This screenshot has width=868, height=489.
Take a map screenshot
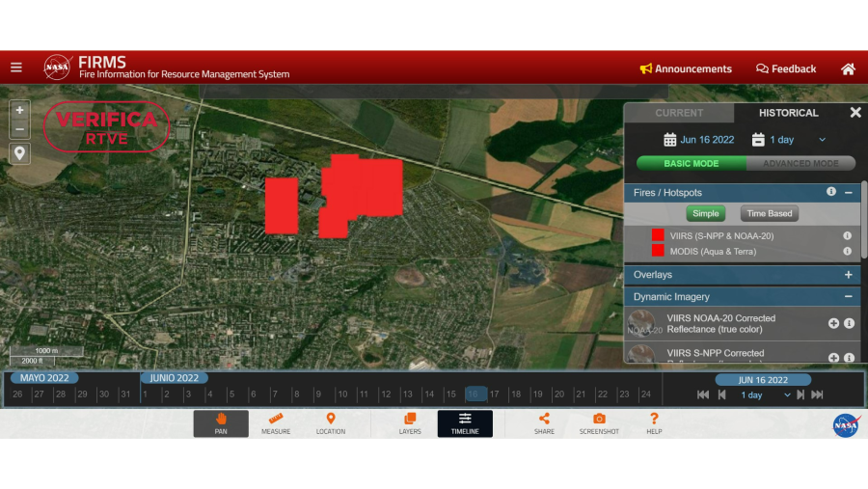pyautogui.click(x=599, y=423)
